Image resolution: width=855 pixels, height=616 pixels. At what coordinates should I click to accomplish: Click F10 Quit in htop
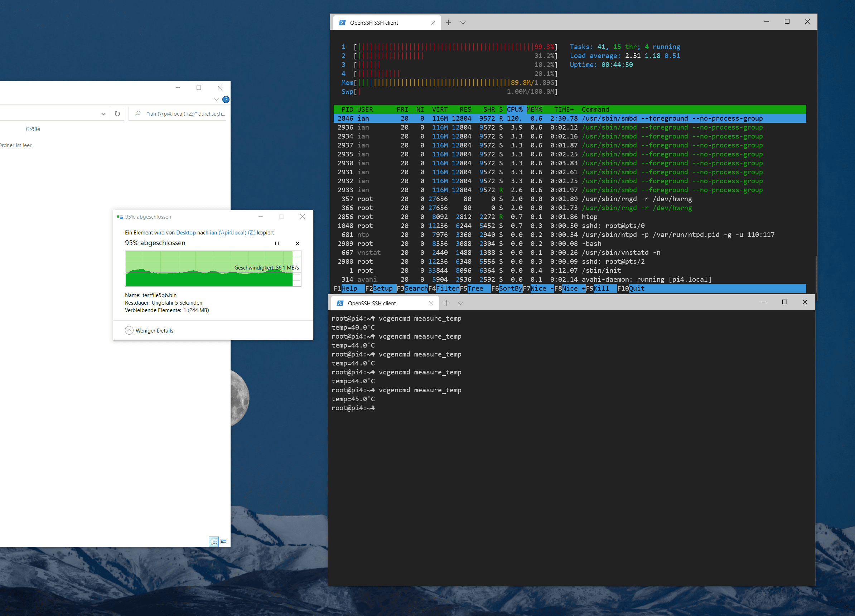[631, 288]
